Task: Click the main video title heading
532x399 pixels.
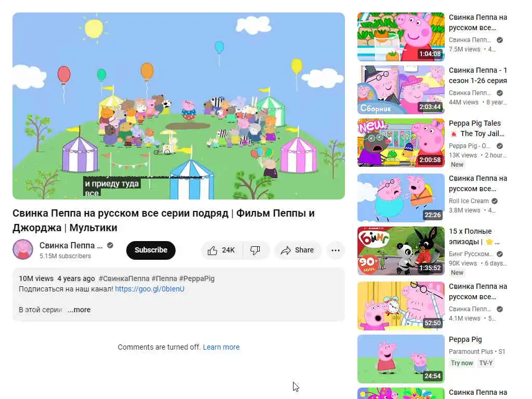Action: click(164, 220)
